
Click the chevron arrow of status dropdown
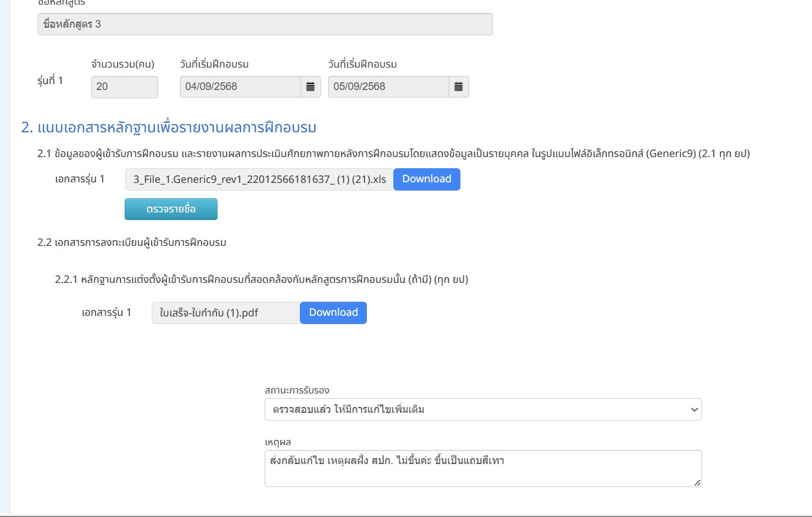click(694, 410)
